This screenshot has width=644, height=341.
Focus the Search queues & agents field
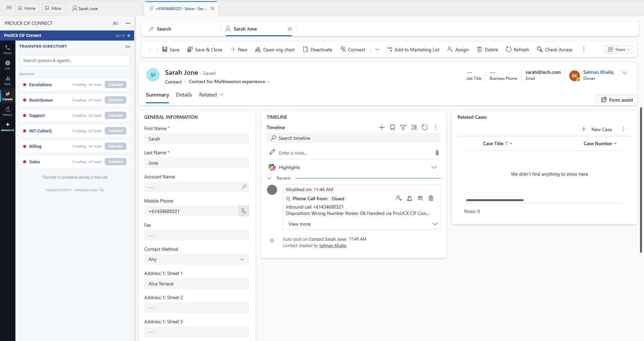pyautogui.click(x=75, y=60)
